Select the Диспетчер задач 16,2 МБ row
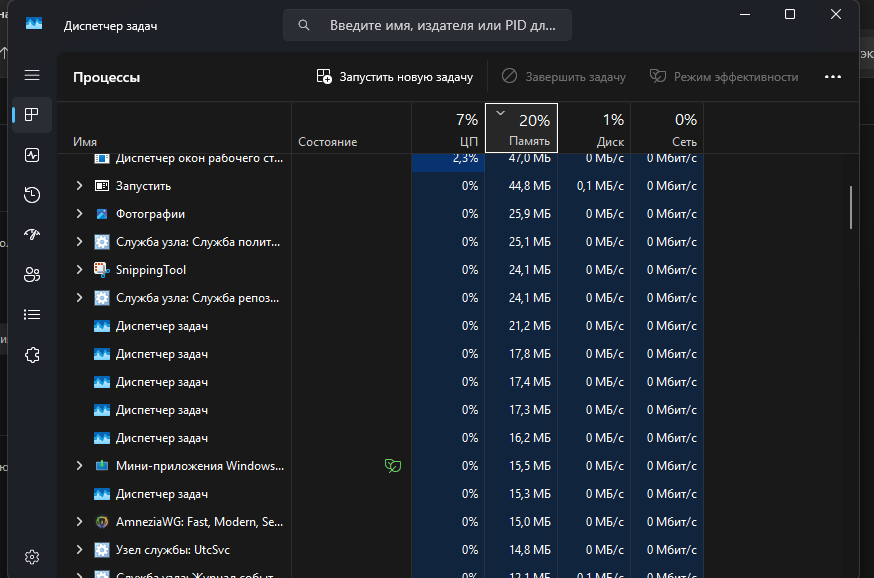 click(381, 438)
